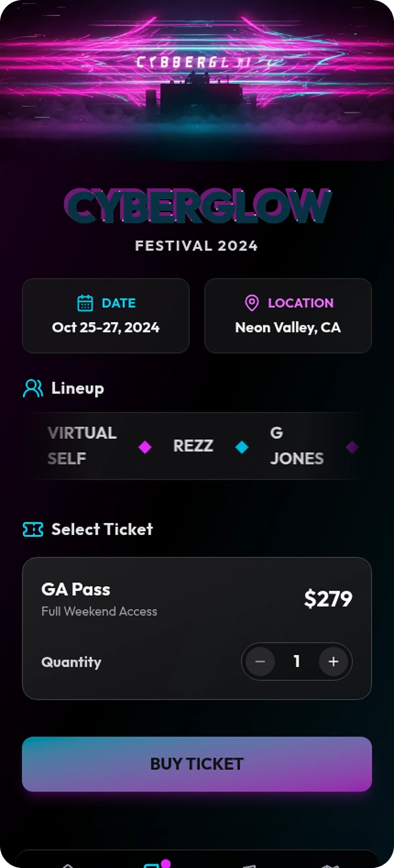
Task: Select G JONES in the lineup
Action: [297, 445]
